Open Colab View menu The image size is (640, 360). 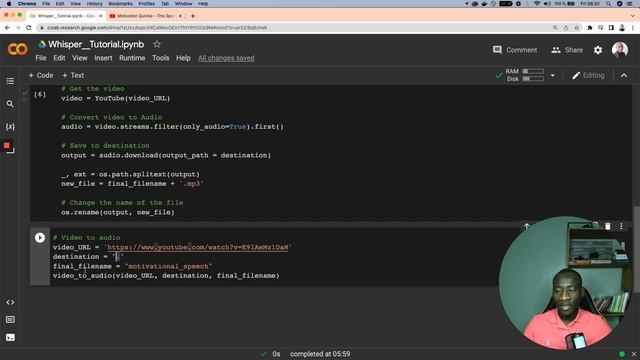pyautogui.click(x=80, y=58)
